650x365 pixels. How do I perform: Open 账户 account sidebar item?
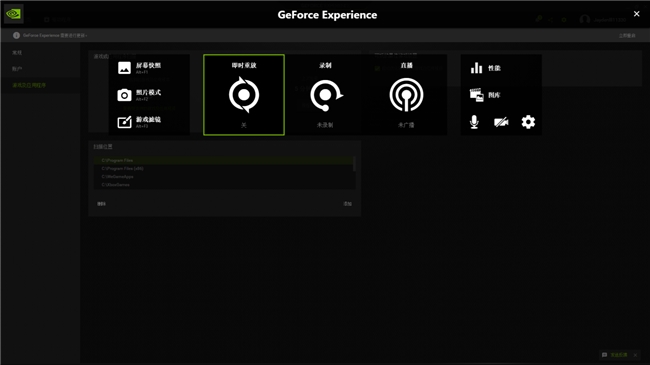[x=17, y=69]
